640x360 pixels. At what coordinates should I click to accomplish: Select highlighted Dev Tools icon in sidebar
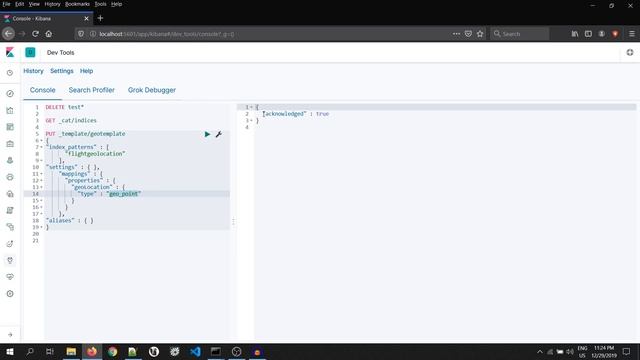point(10,260)
